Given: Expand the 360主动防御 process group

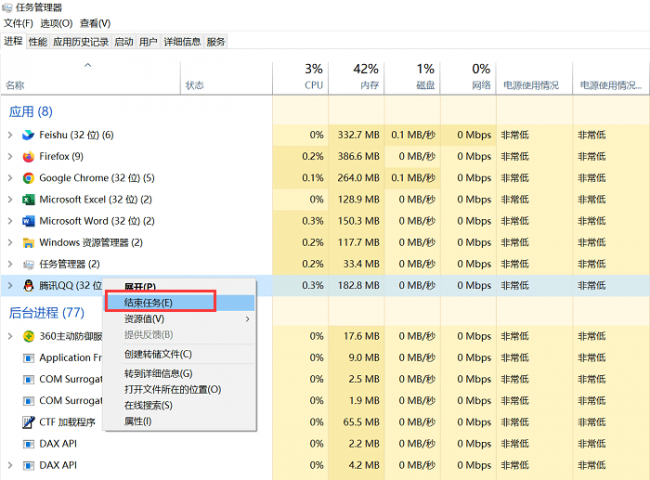Looking at the screenshot, I should click(x=10, y=336).
